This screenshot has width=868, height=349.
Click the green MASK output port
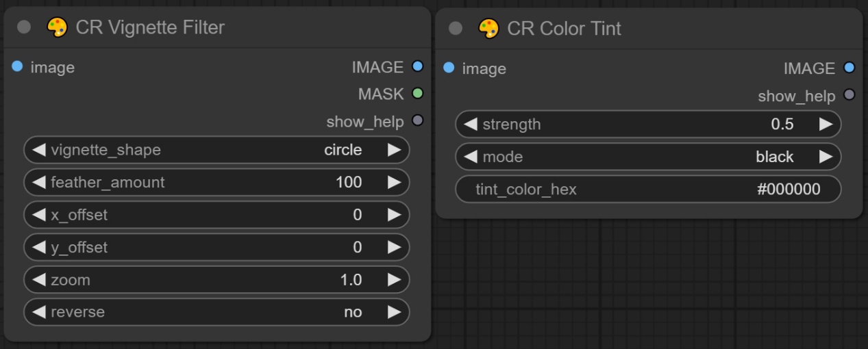[417, 94]
